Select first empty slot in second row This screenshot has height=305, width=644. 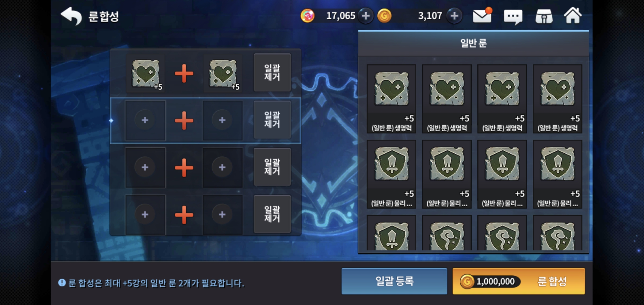coord(145,120)
